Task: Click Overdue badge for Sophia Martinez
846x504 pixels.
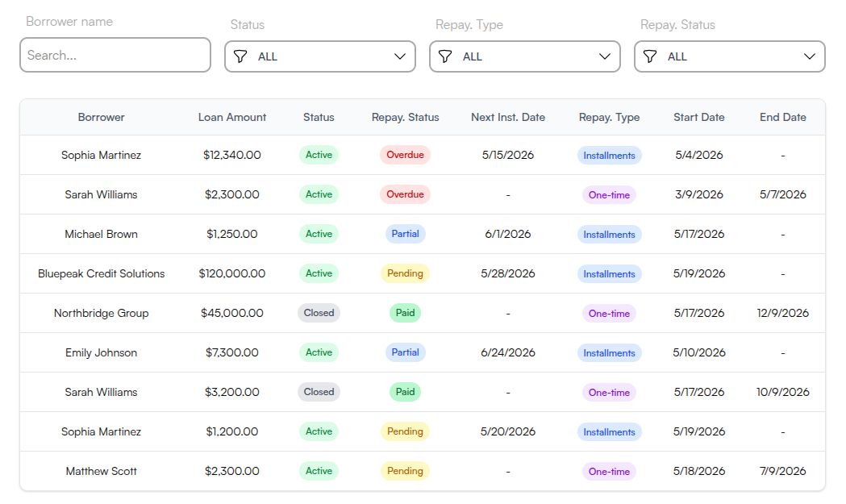Action: click(405, 155)
